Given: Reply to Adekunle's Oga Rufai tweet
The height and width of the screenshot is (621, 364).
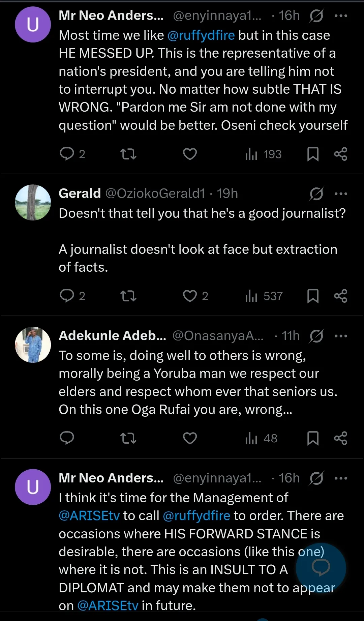Looking at the screenshot, I should click(x=67, y=438).
